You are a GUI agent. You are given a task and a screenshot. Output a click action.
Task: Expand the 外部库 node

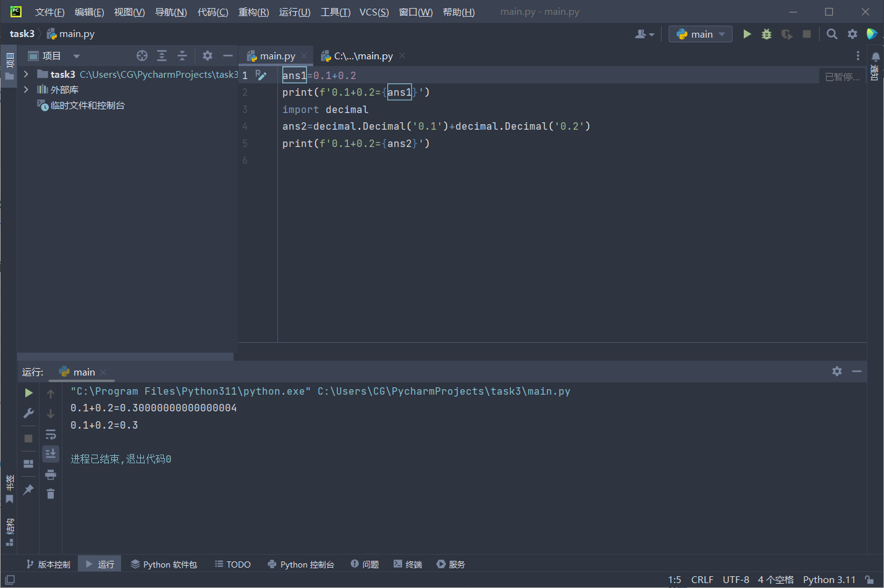pos(26,90)
